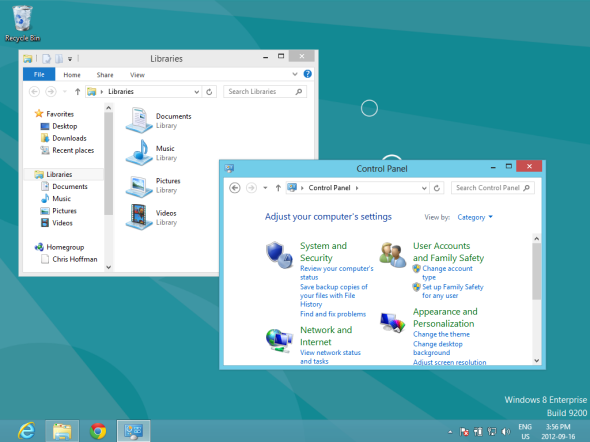Open File Explorer from the taskbar
590x442 pixels.
pyautogui.click(x=62, y=431)
